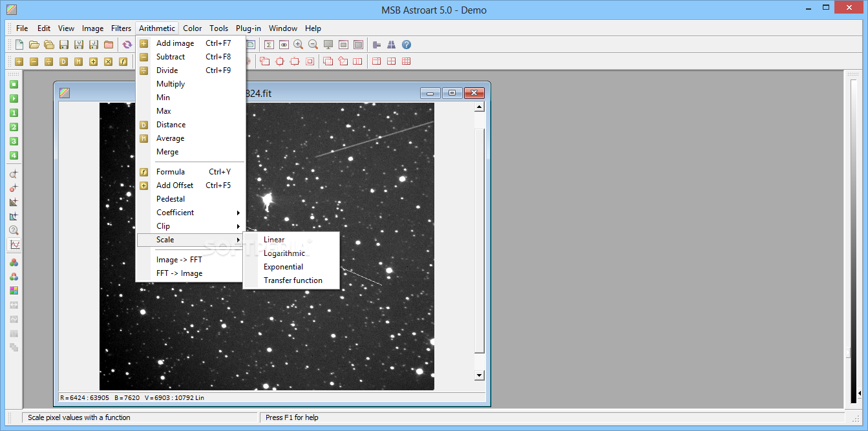Click the green play arrow sidebar icon
Viewport: 868px width, 431px height.
pos(14,99)
